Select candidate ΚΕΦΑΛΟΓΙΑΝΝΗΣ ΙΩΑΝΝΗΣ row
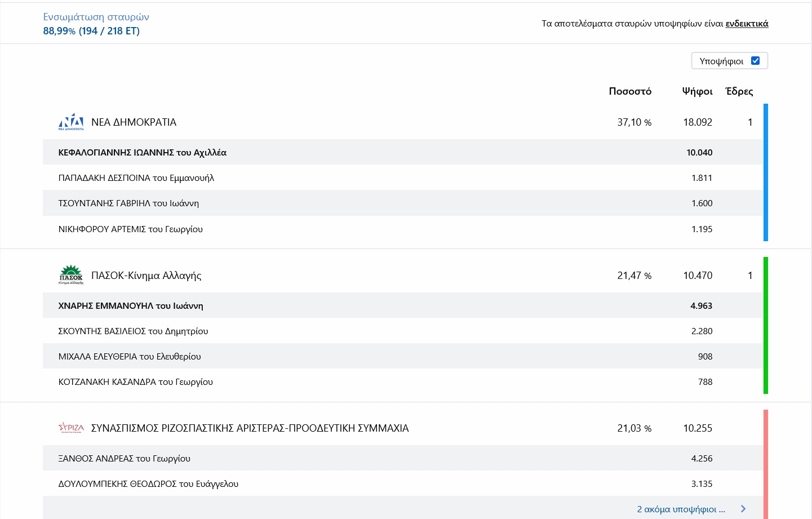This screenshot has width=812, height=519. coord(143,153)
